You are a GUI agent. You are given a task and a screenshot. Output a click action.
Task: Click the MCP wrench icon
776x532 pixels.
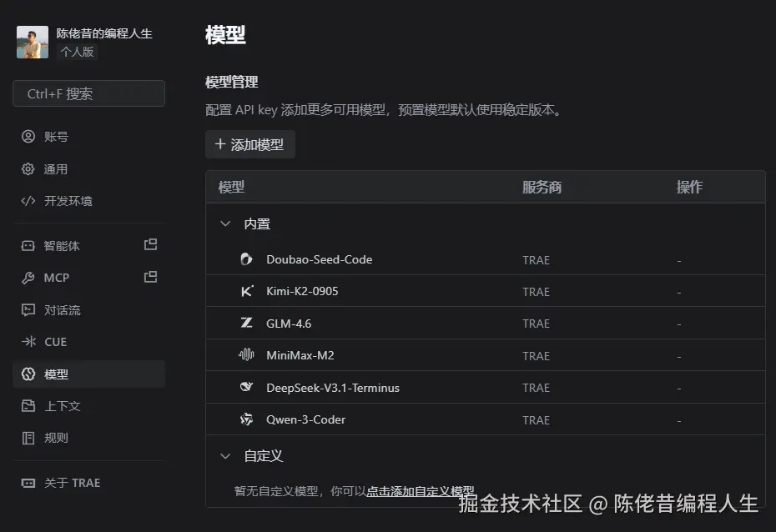[28, 278]
